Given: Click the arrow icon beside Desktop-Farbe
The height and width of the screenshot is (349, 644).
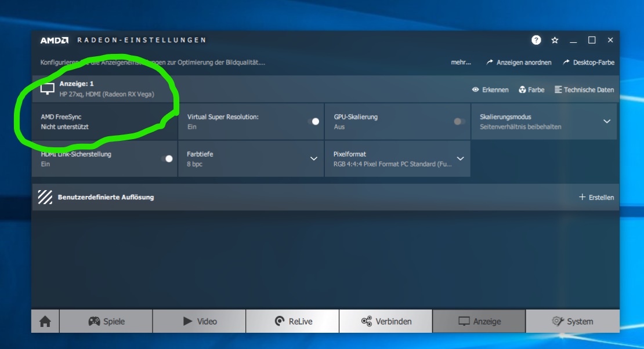Looking at the screenshot, I should point(566,62).
